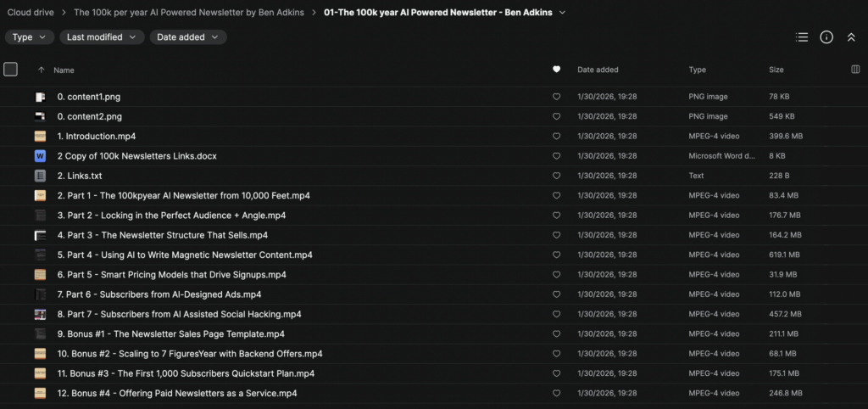
Task: Click the text file icon for Links.txt
Action: click(x=40, y=176)
